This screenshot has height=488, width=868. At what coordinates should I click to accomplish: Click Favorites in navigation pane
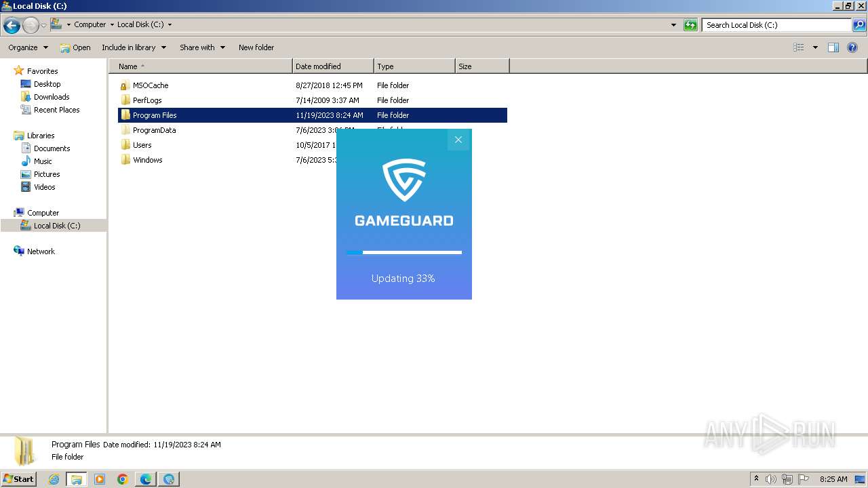coord(42,71)
